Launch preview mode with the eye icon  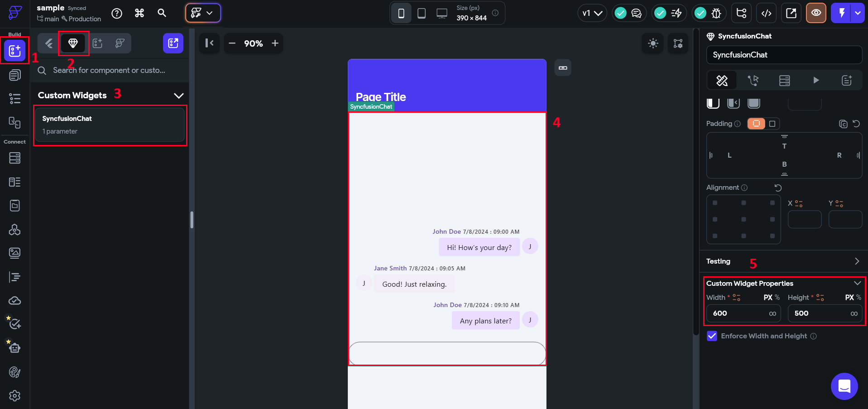pos(816,13)
